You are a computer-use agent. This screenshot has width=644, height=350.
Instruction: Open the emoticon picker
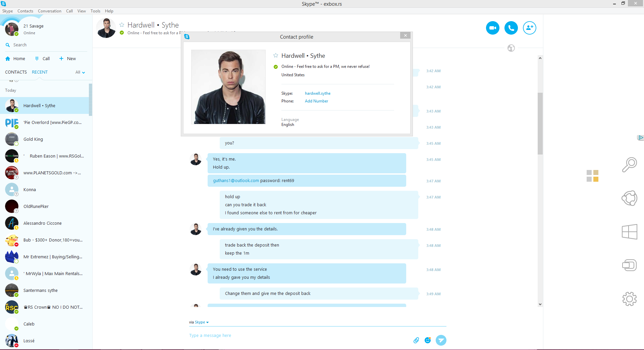pyautogui.click(x=428, y=340)
